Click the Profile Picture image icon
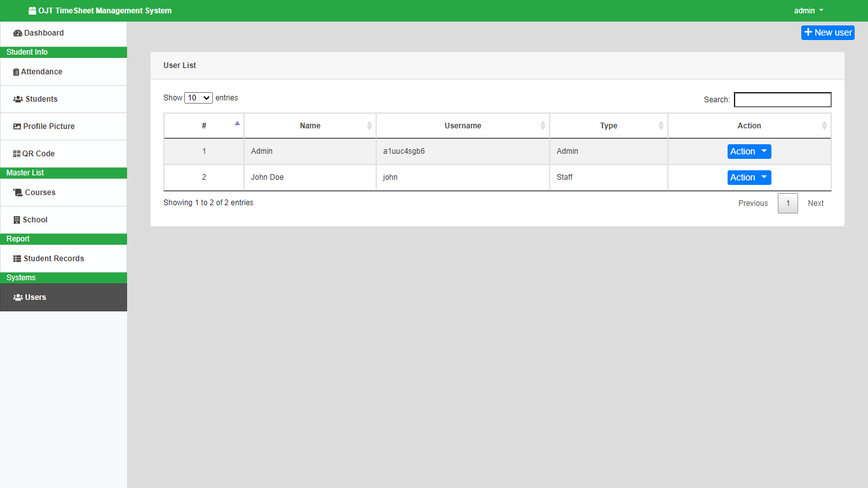 [17, 126]
